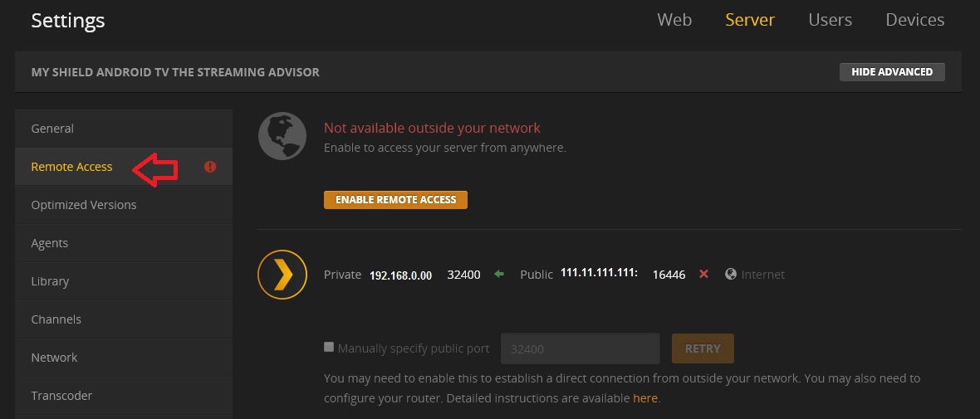This screenshot has height=419, width=980.
Task: Click the Enable Remote Access button
Action: point(395,200)
